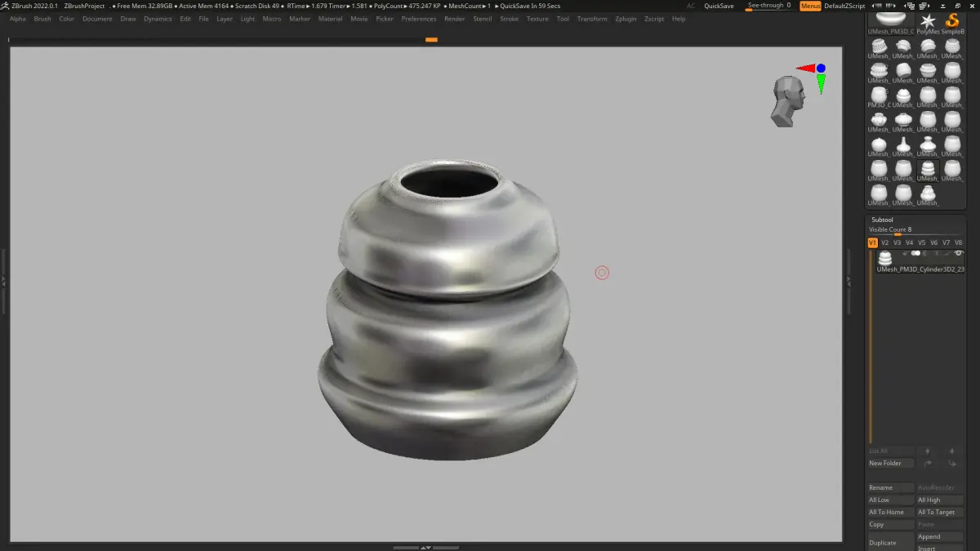Click the hide ZBrush window icon
980x551 pixels.
(x=942, y=6)
